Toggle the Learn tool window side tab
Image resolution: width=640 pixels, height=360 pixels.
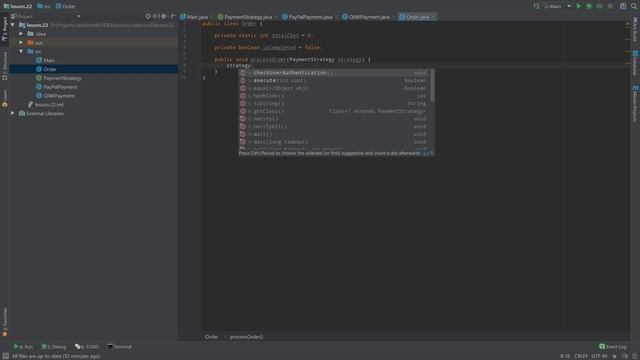pyautogui.click(x=4, y=98)
